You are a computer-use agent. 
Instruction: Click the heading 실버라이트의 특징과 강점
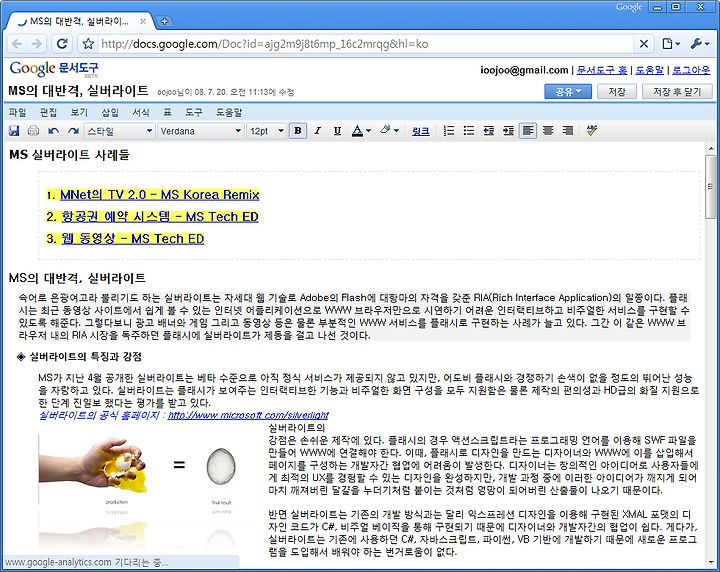coord(85,356)
